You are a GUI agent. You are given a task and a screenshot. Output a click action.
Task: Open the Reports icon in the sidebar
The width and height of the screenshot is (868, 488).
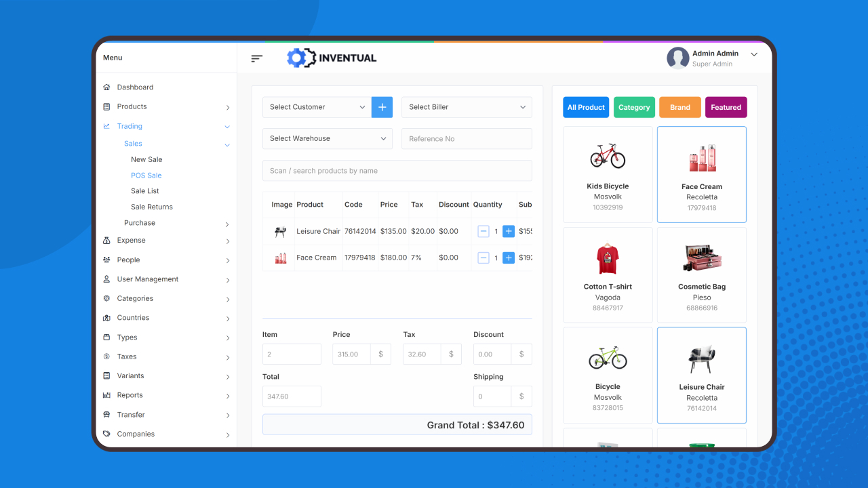click(x=106, y=395)
